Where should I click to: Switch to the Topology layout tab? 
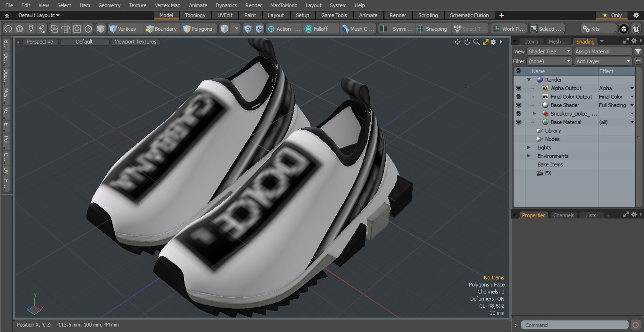195,15
